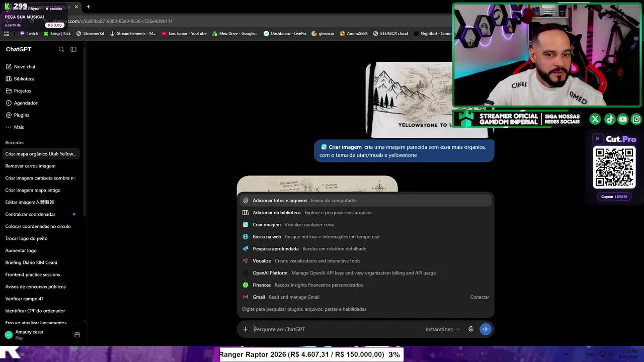This screenshot has height=362, width=644.
Task: Open the Nightbot bookmark
Action: (433, 34)
